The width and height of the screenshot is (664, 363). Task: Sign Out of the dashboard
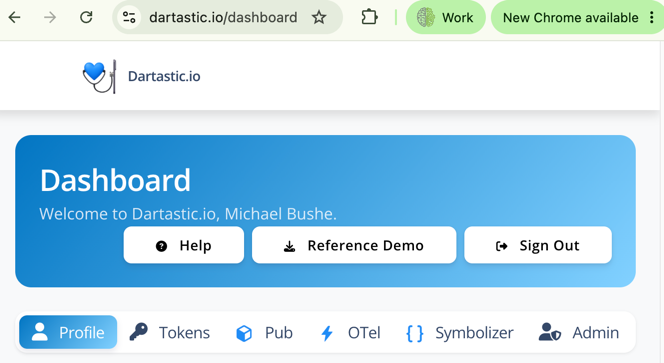(538, 245)
